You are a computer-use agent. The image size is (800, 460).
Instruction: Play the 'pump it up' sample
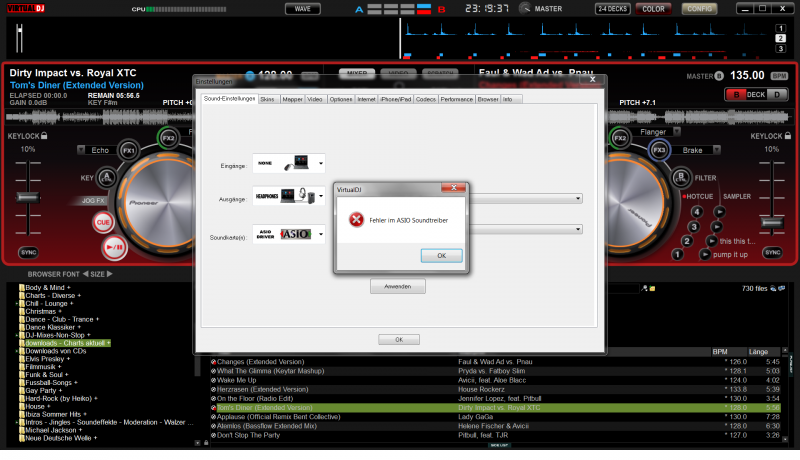pyautogui.click(x=705, y=254)
